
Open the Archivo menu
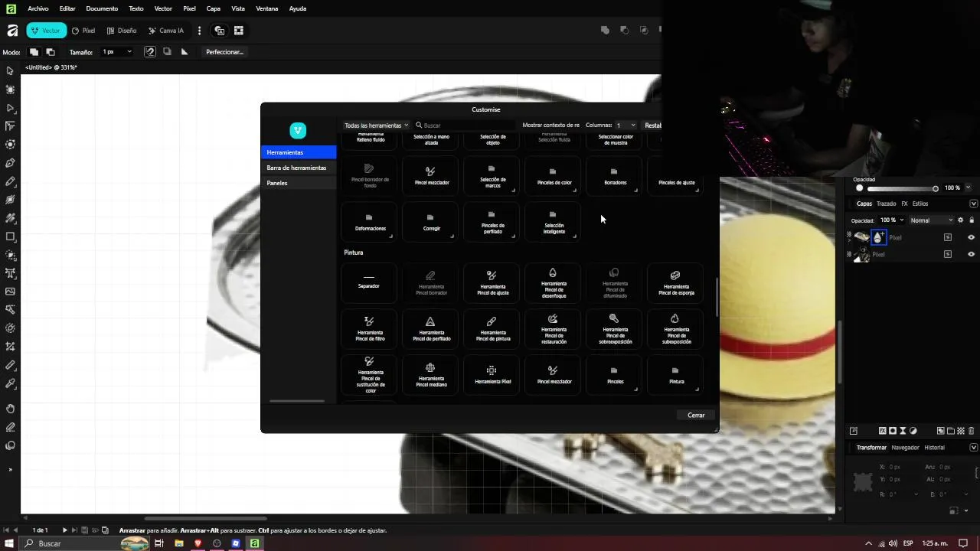pos(38,8)
